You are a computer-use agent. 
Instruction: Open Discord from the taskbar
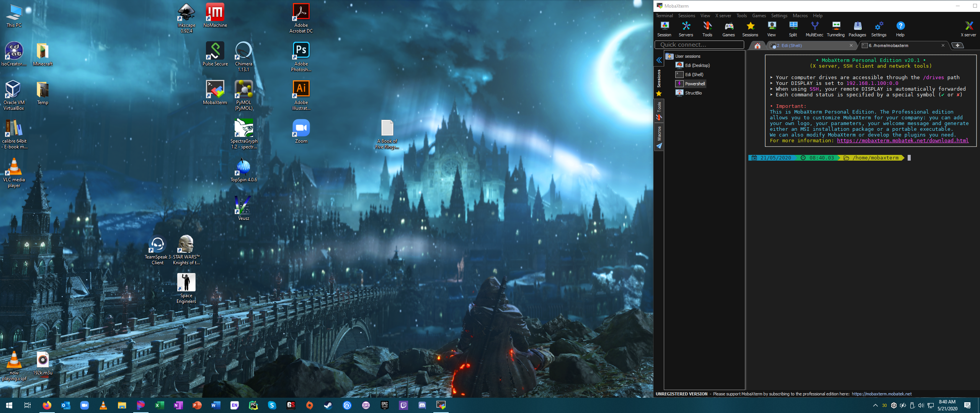pyautogui.click(x=422, y=405)
